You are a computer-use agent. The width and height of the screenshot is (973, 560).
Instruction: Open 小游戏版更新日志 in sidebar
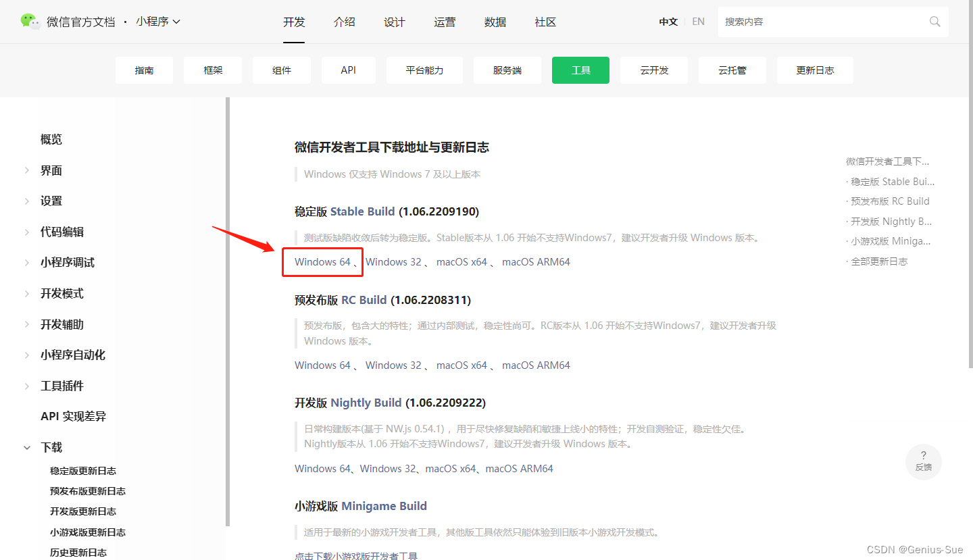88,532
